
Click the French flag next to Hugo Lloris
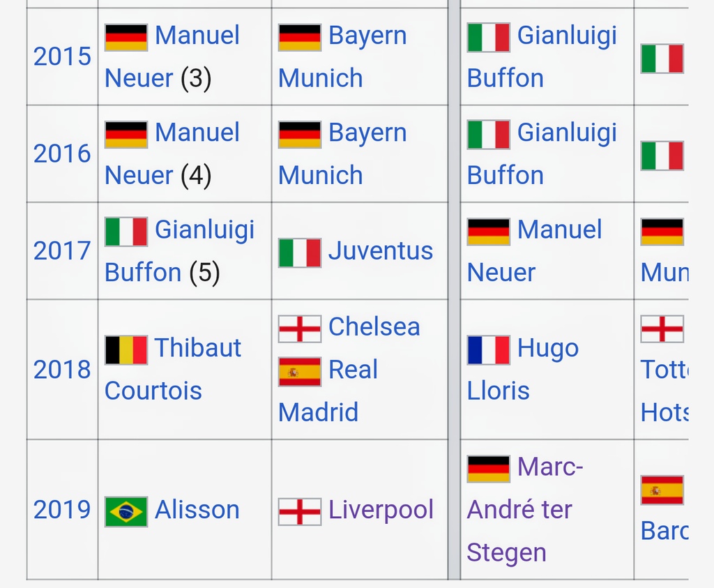489,349
